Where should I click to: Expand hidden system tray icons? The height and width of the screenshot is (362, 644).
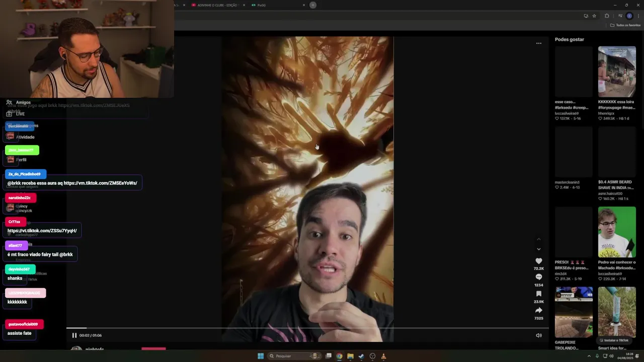tap(589, 356)
